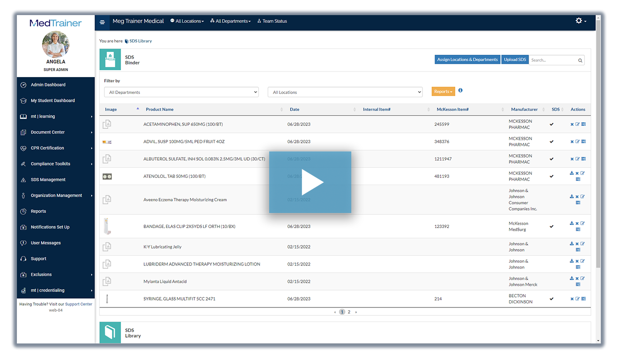Click the Upload SDS button

(515, 60)
